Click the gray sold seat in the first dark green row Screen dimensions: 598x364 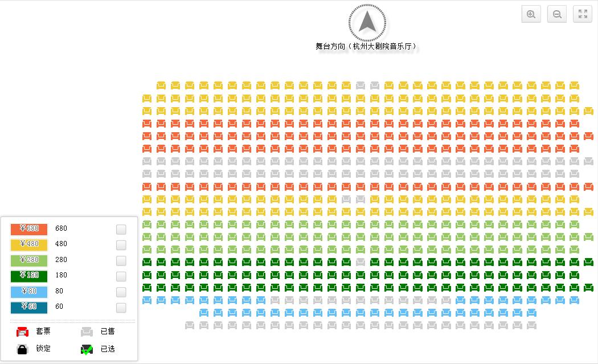coord(361,262)
